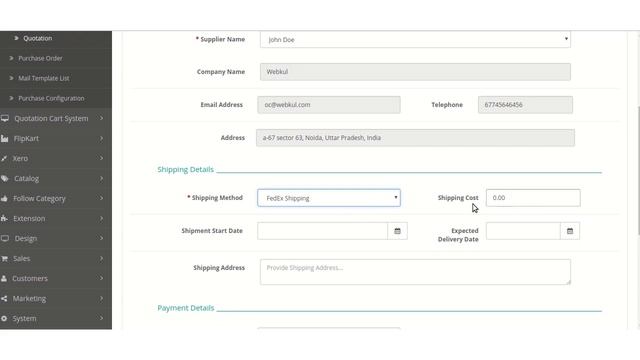The image size is (640, 360).
Task: Click the Telephone field
Action: coord(525,105)
